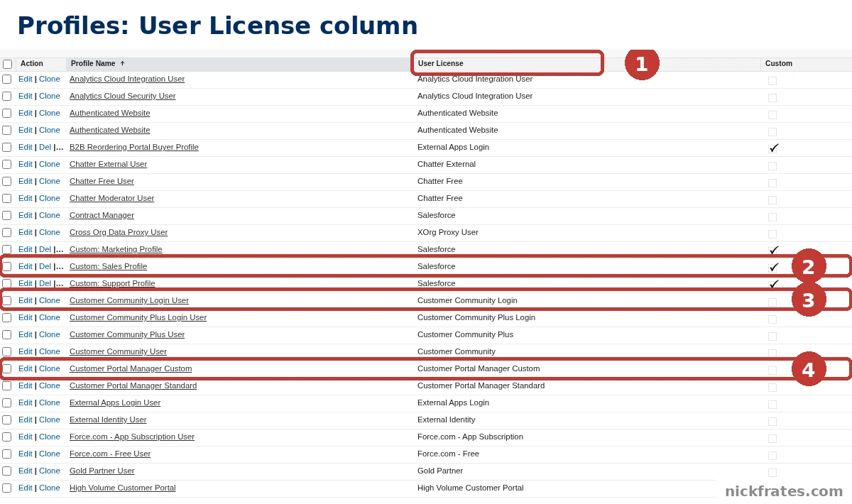Click the Custom checkmark for Custom: Marketing Profile
The width and height of the screenshot is (852, 504).
pos(774,250)
